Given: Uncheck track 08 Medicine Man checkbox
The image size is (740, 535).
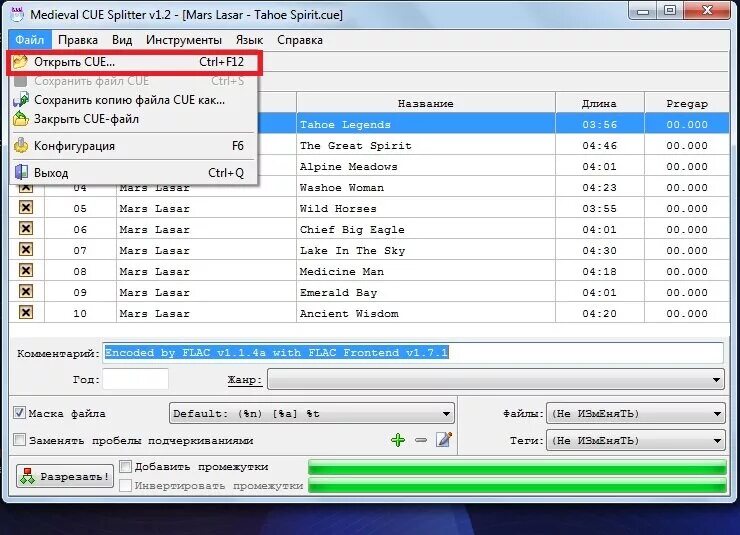Looking at the screenshot, I should (26, 270).
